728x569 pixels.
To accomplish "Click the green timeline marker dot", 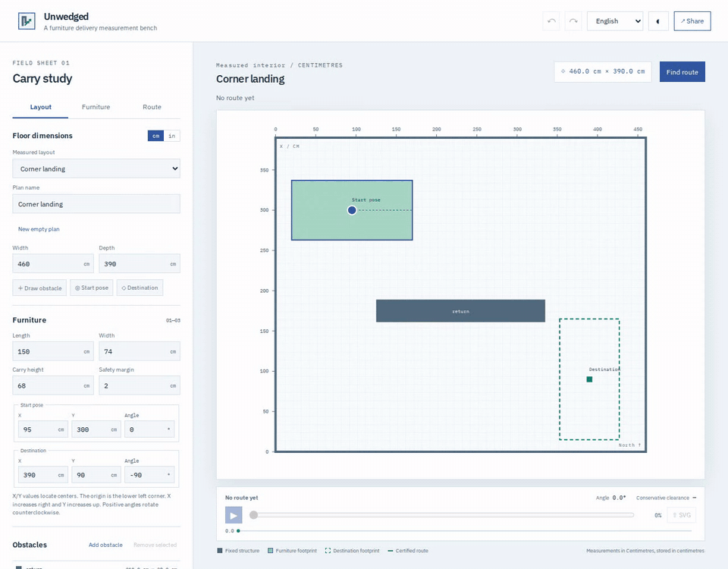I will click(238, 530).
